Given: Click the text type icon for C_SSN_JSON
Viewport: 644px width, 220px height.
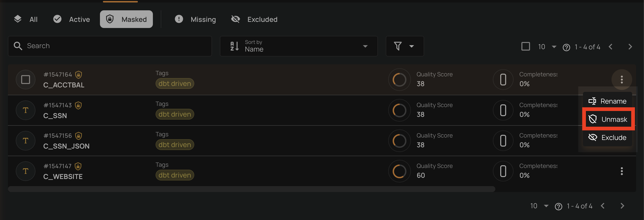Looking at the screenshot, I should tap(26, 141).
